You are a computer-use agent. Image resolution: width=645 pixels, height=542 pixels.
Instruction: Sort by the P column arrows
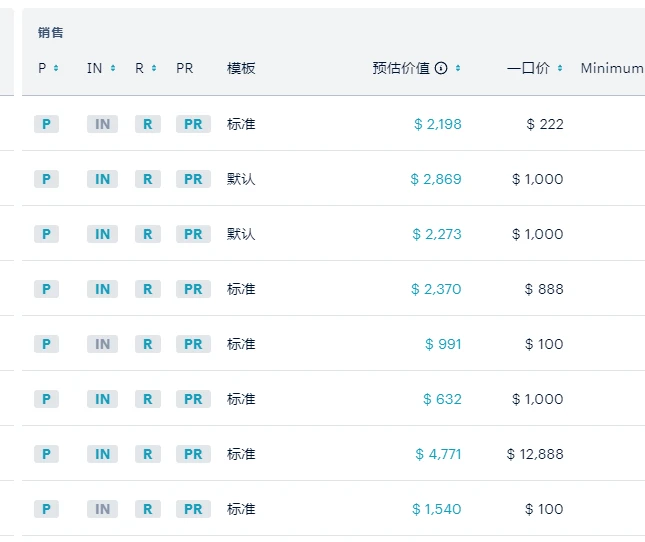pos(56,68)
